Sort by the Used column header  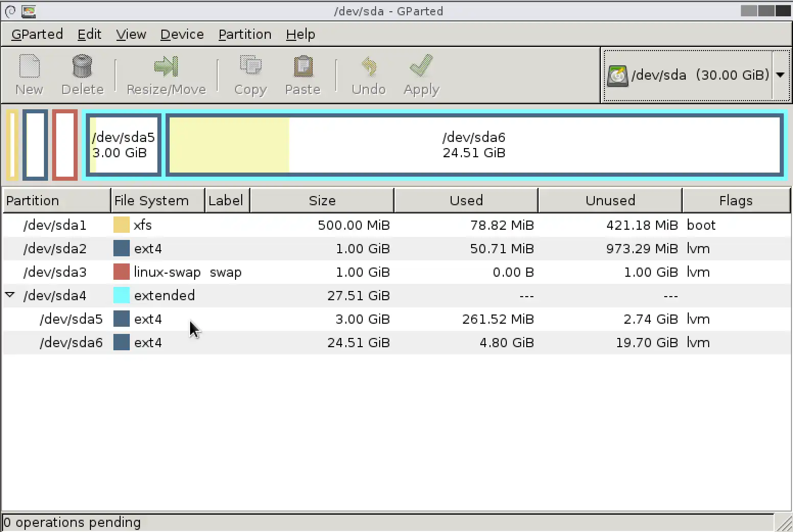(x=466, y=200)
